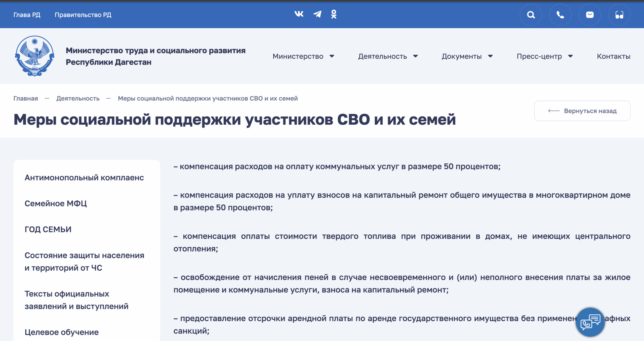Click the search magnifier icon
Image resolution: width=644 pixels, height=341 pixels.
tap(531, 15)
